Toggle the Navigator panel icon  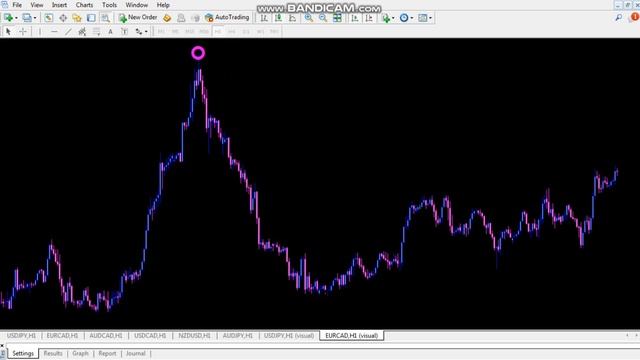click(x=77, y=18)
